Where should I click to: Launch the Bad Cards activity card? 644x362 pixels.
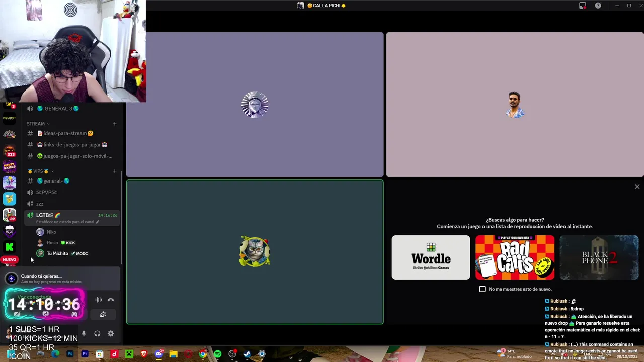515,257
